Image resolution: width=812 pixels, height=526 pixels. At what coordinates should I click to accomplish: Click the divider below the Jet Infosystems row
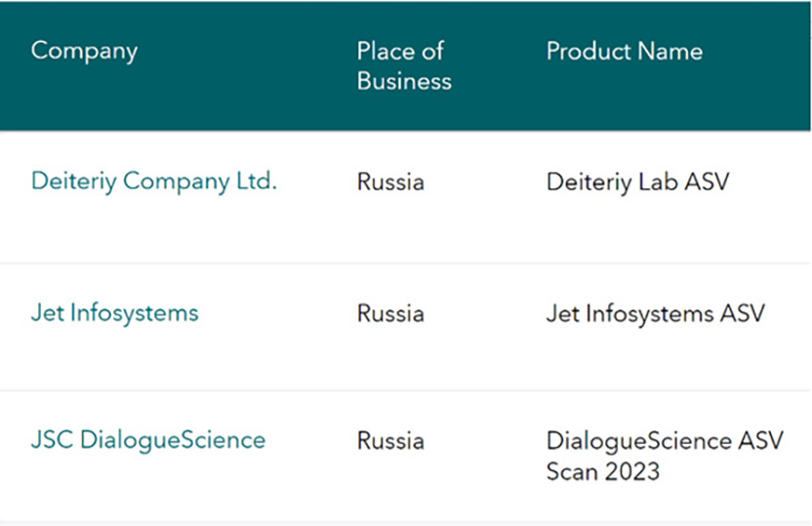click(x=405, y=389)
